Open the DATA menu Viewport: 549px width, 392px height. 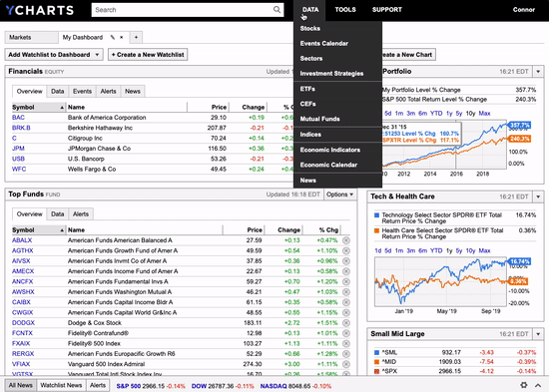310,10
